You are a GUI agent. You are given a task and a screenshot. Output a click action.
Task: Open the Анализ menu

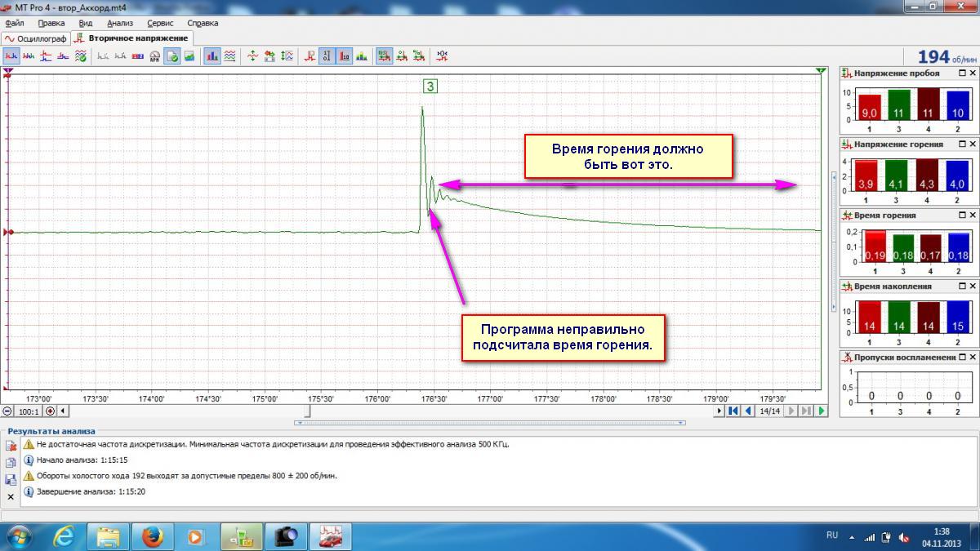pos(119,24)
